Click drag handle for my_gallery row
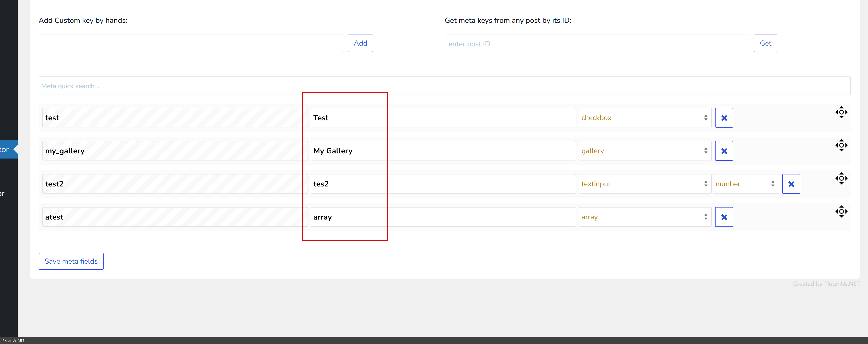The height and width of the screenshot is (344, 868). pyautogui.click(x=841, y=145)
